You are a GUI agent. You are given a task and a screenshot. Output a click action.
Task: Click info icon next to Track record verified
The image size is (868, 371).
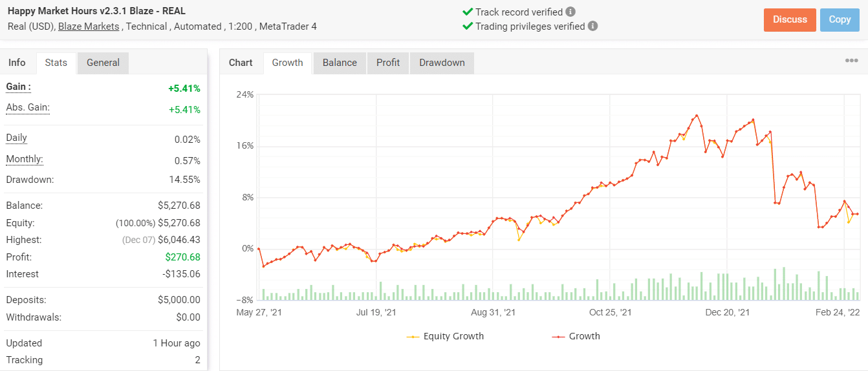click(x=570, y=12)
